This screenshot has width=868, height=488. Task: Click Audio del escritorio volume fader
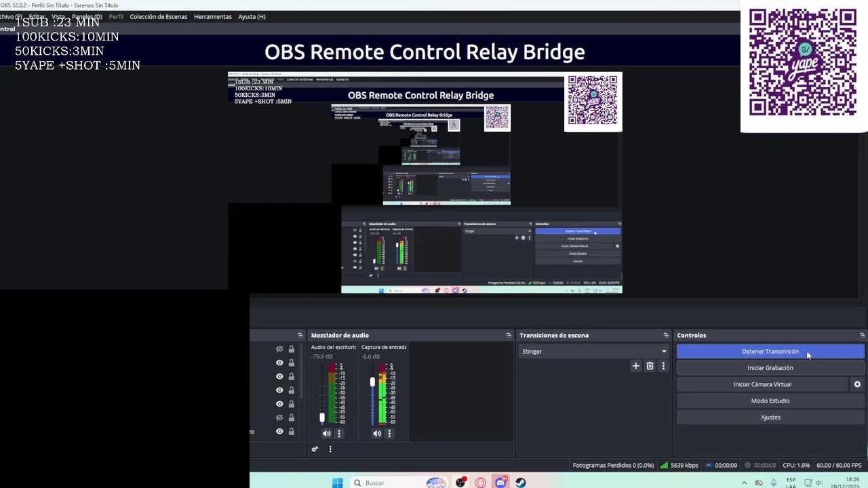tap(322, 418)
